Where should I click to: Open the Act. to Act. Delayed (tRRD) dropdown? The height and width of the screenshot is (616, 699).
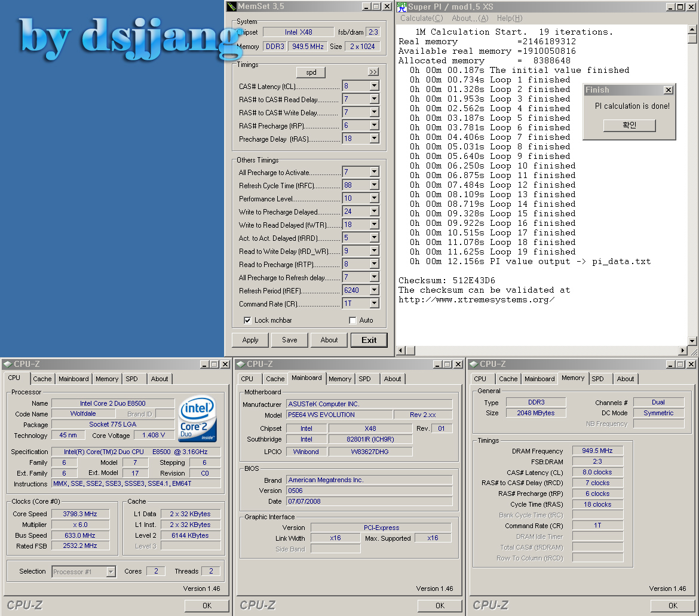(375, 238)
